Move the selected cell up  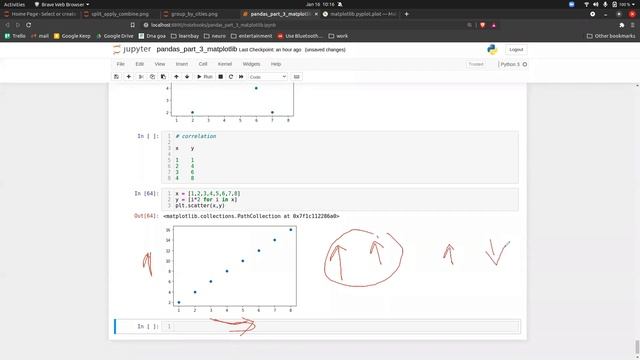pos(176,77)
